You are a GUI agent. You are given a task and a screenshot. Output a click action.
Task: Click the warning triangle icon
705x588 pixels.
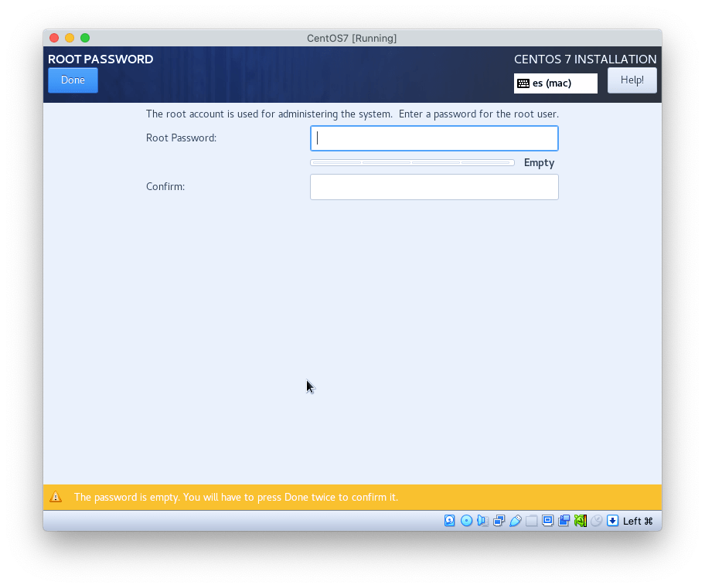click(x=56, y=497)
